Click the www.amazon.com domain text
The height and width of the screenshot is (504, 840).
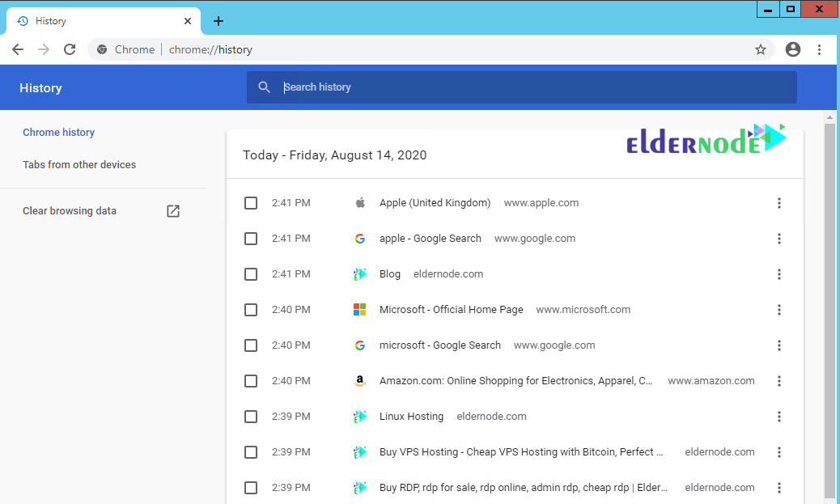(711, 381)
